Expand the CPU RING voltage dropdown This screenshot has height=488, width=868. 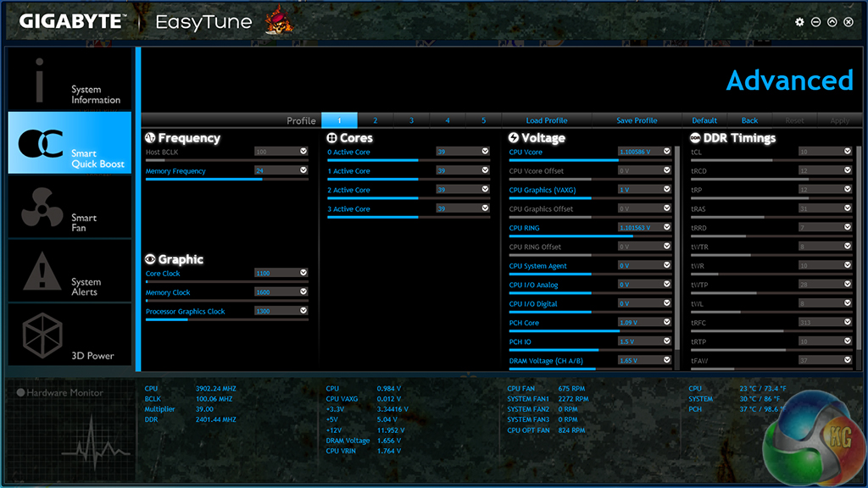(x=666, y=227)
